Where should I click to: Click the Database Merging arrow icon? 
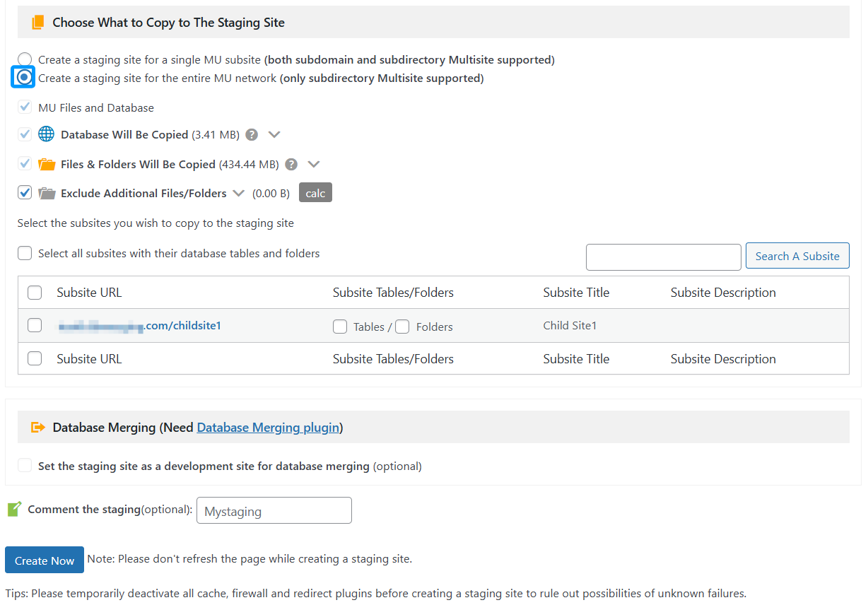click(38, 428)
